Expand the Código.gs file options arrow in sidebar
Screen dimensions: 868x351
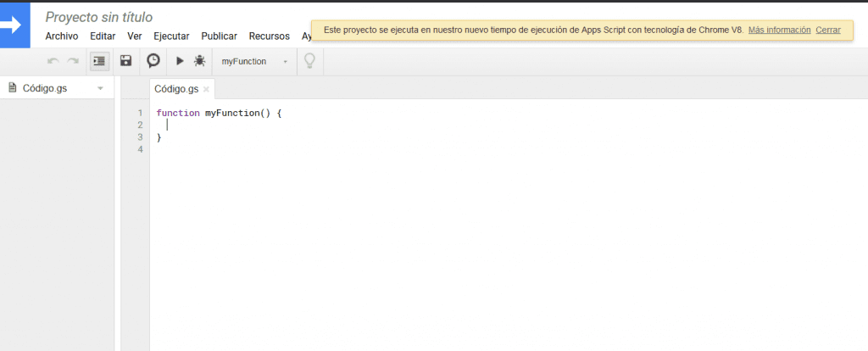point(100,88)
